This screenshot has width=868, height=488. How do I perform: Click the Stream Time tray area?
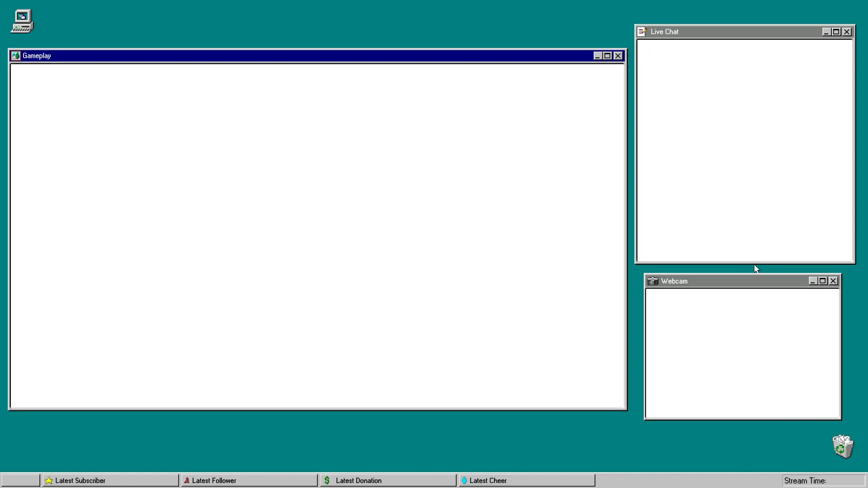(823, 480)
